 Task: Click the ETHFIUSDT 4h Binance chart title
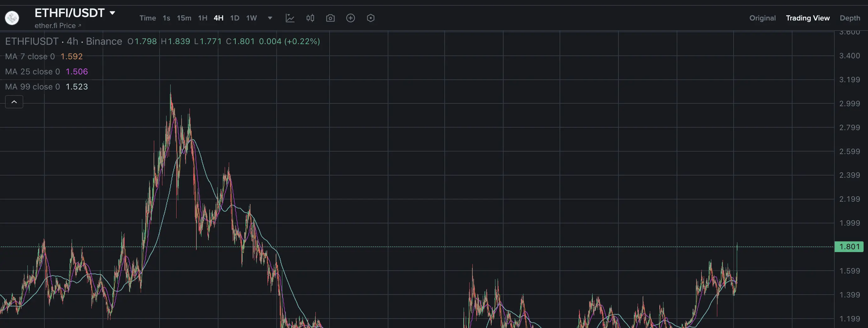(64, 41)
